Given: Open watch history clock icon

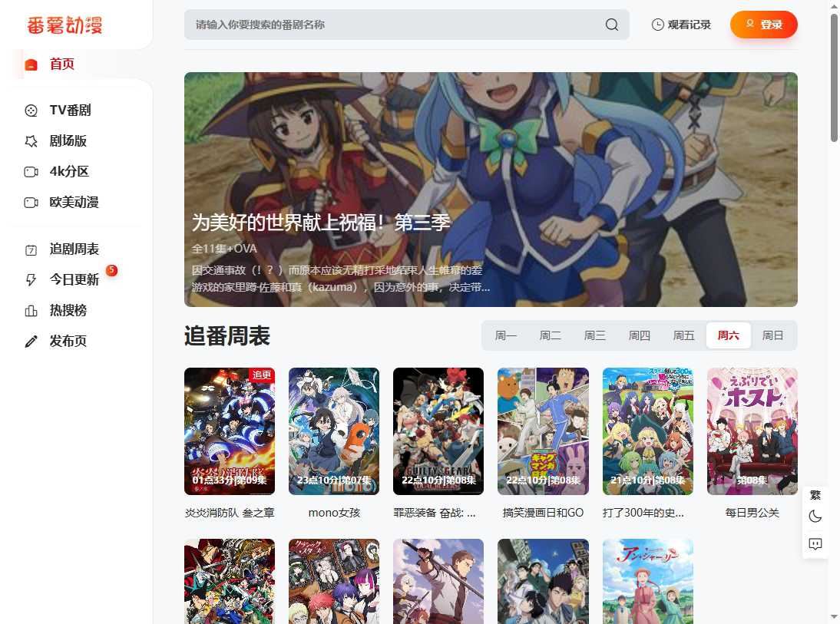Looking at the screenshot, I should (657, 25).
